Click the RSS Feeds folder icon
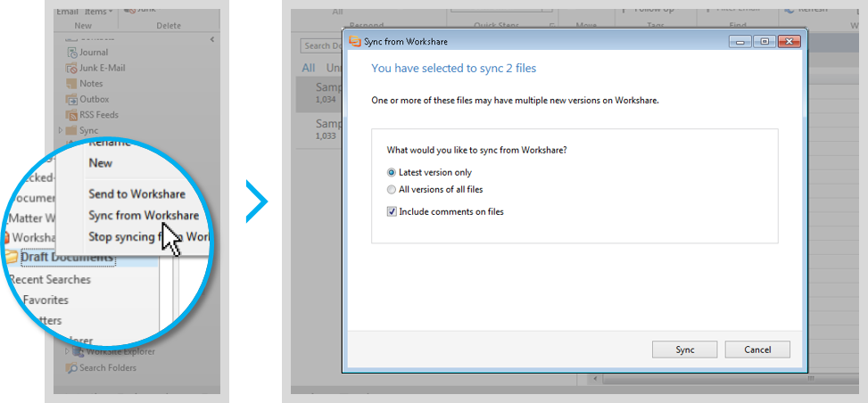Screen dimensions: 868x403 [x=71, y=115]
